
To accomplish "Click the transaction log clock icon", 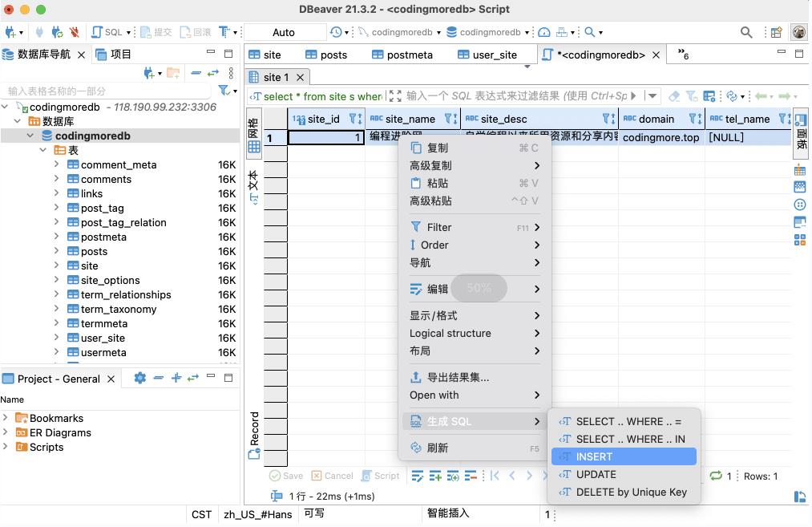I will pyautogui.click(x=336, y=32).
